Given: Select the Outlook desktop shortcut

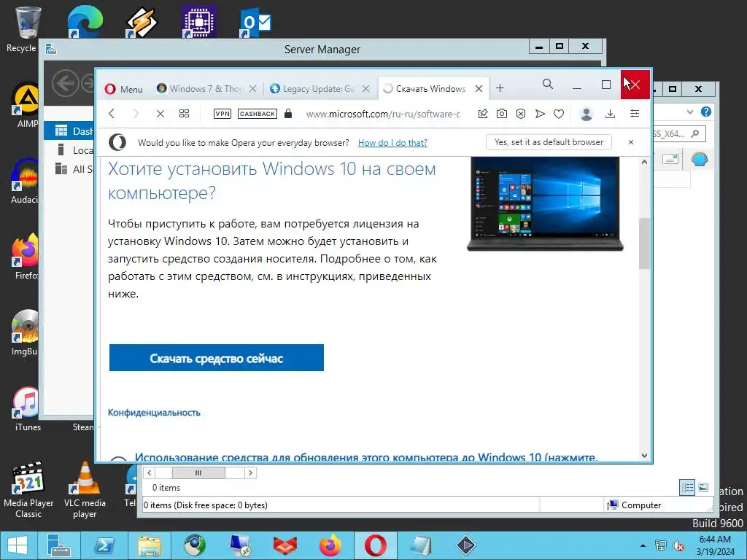Looking at the screenshot, I should pyautogui.click(x=255, y=22).
